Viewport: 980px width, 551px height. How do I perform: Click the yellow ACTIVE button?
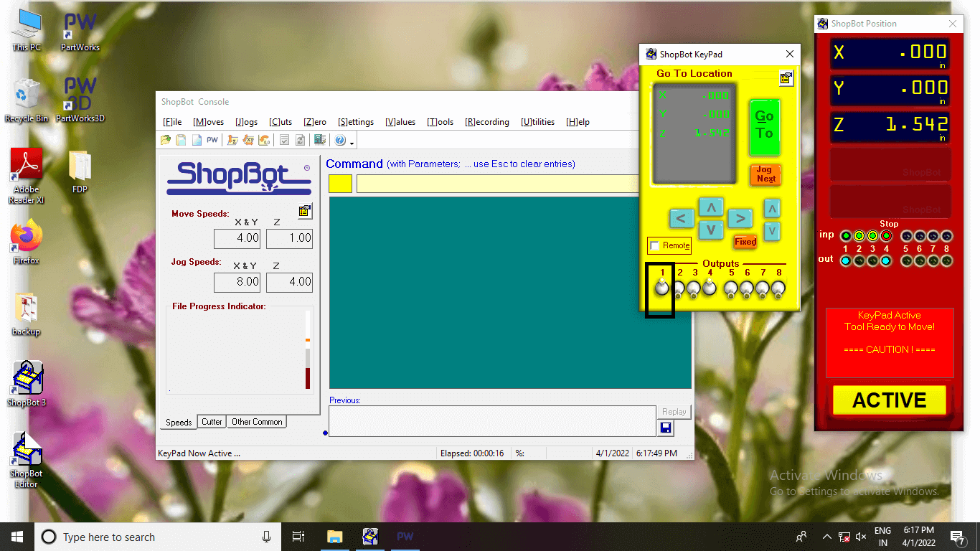point(889,400)
